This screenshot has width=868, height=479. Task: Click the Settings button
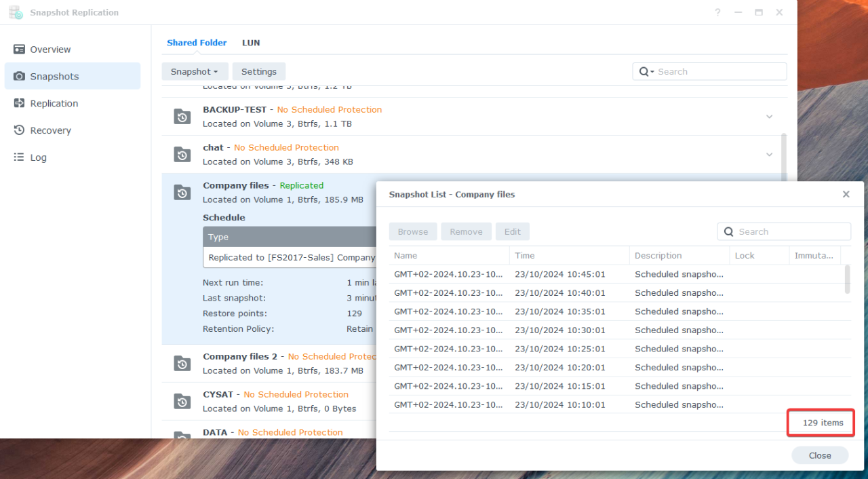coord(259,71)
